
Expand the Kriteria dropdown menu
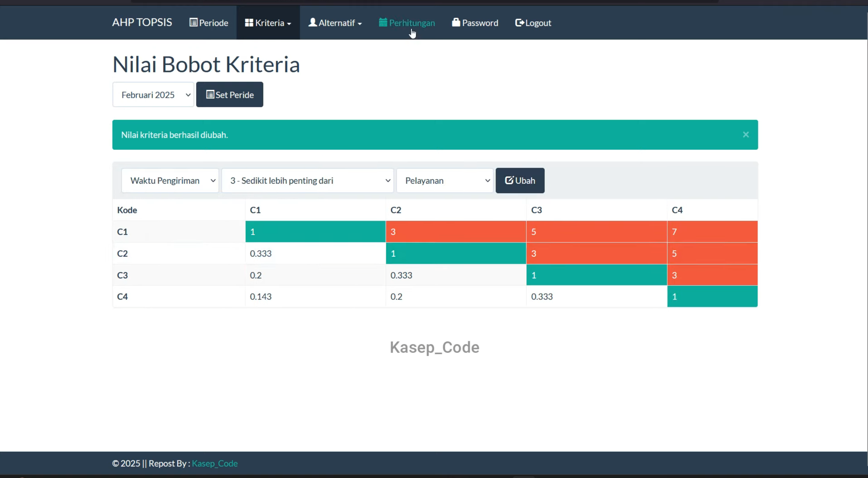pyautogui.click(x=268, y=22)
